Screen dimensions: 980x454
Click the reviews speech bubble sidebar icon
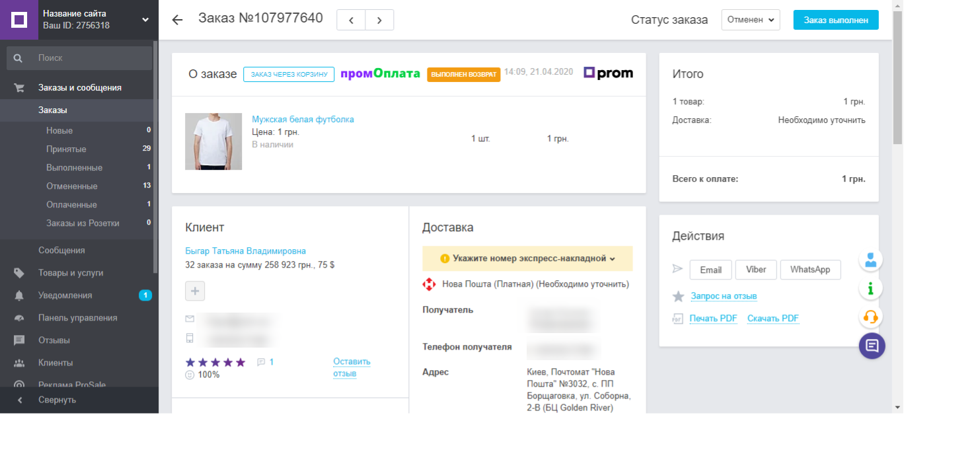point(19,340)
